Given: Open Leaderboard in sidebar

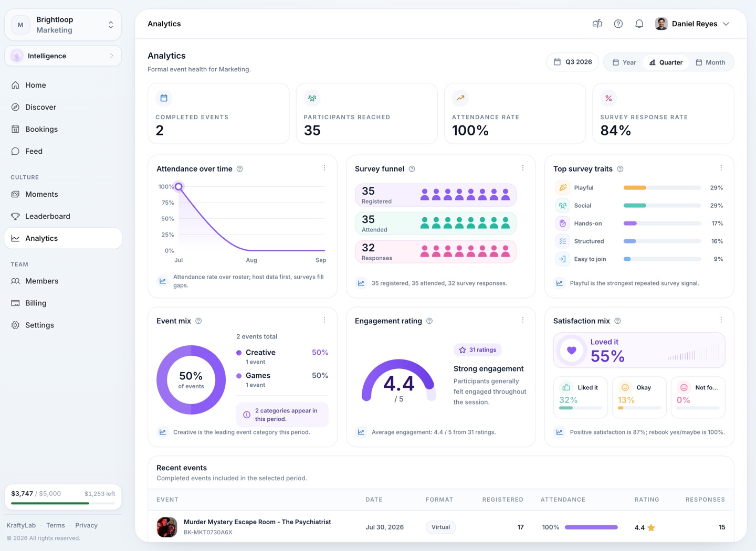Looking at the screenshot, I should (63, 216).
